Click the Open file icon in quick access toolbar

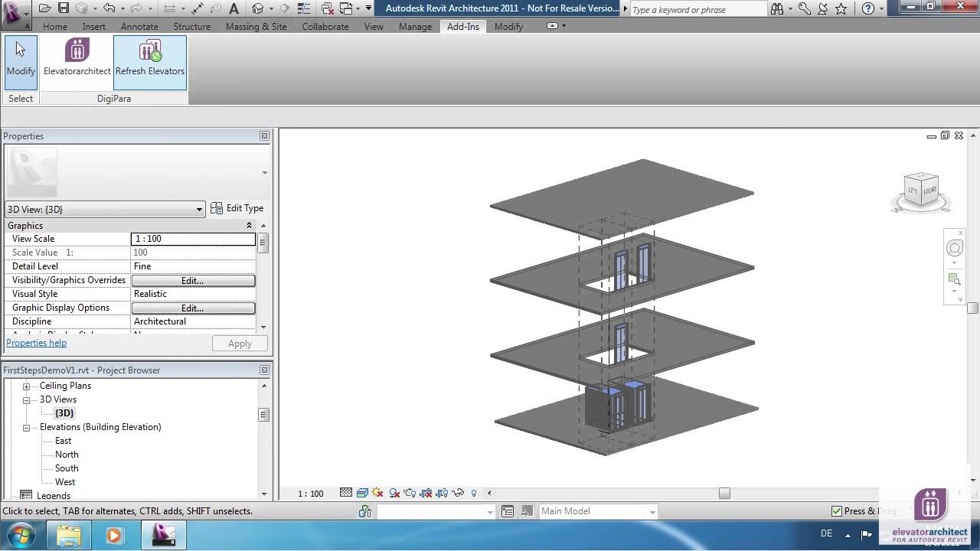click(x=45, y=8)
